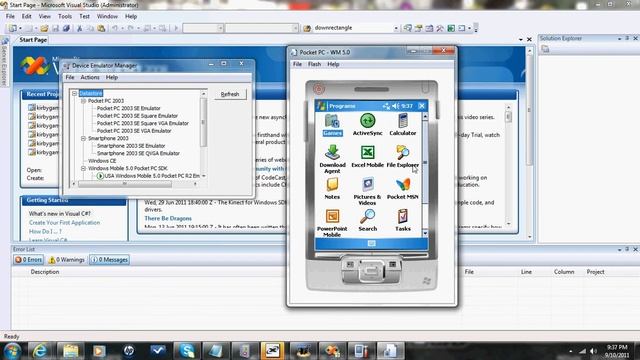Collapse Windows Mobile 5.0 Pocket PC SDK node

click(83, 168)
